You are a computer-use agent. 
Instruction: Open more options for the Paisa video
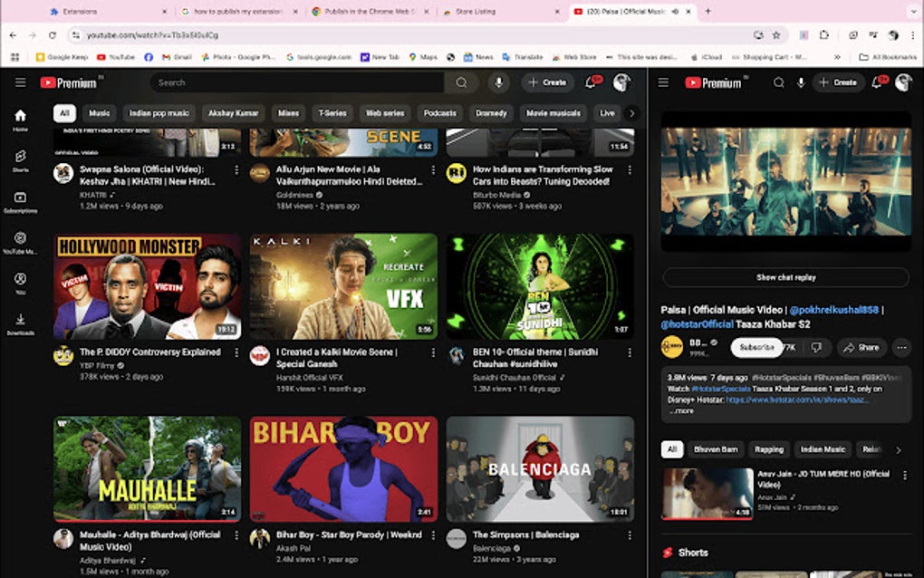[902, 348]
